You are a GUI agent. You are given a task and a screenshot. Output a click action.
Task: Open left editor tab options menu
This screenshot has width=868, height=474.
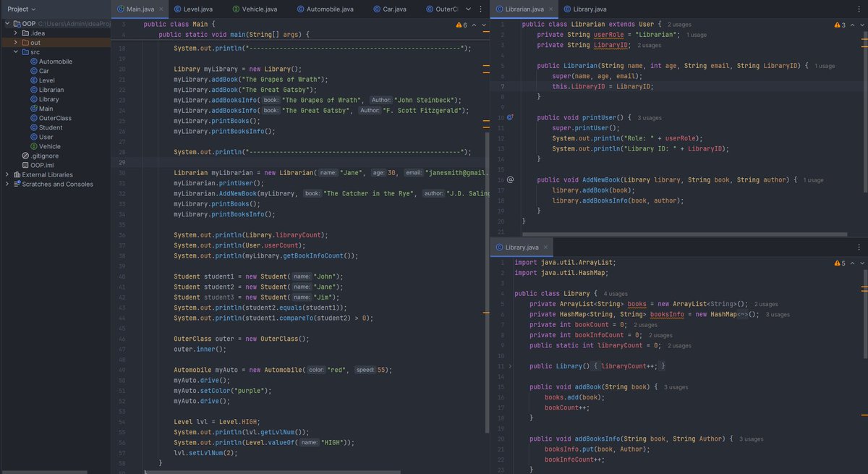pos(481,9)
